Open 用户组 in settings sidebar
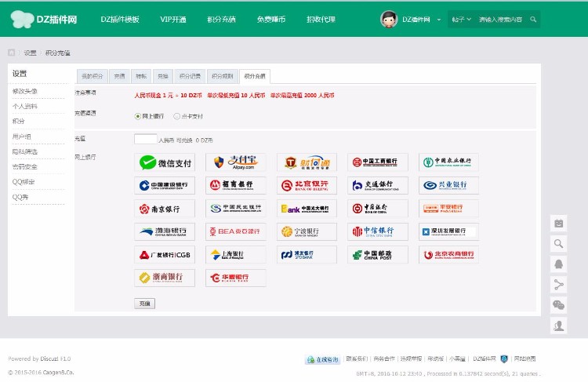Viewport: 588px width, 382px height. point(22,136)
